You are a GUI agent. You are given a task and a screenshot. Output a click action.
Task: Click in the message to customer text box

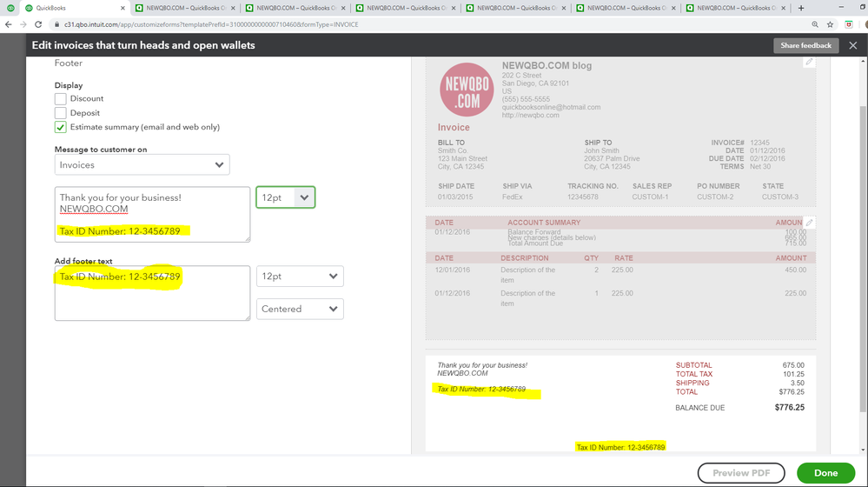[x=152, y=215]
